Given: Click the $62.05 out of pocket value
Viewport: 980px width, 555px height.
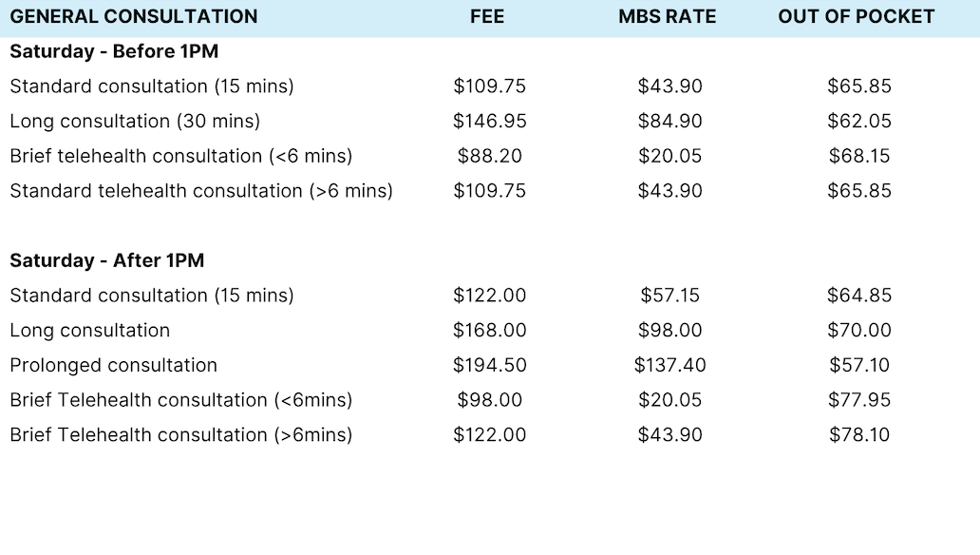Looking at the screenshot, I should coord(859,121).
